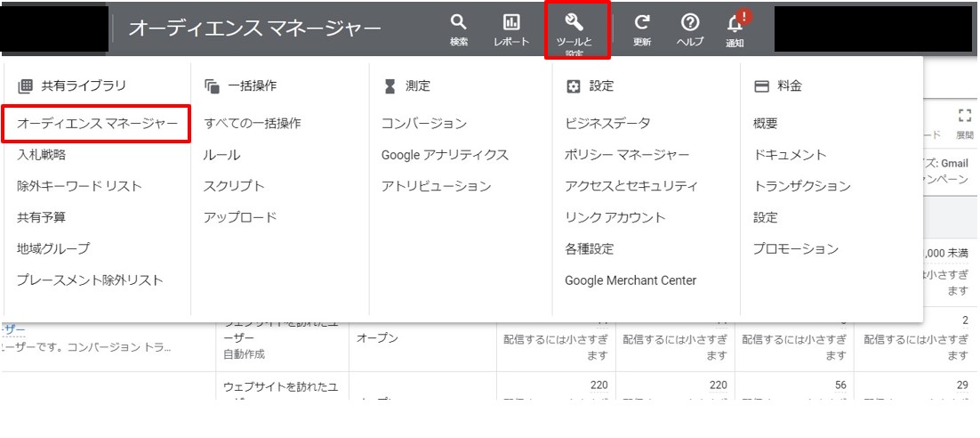This screenshot has height=438, width=980.
Task: Open Google Merchant Center link
Action: click(631, 280)
